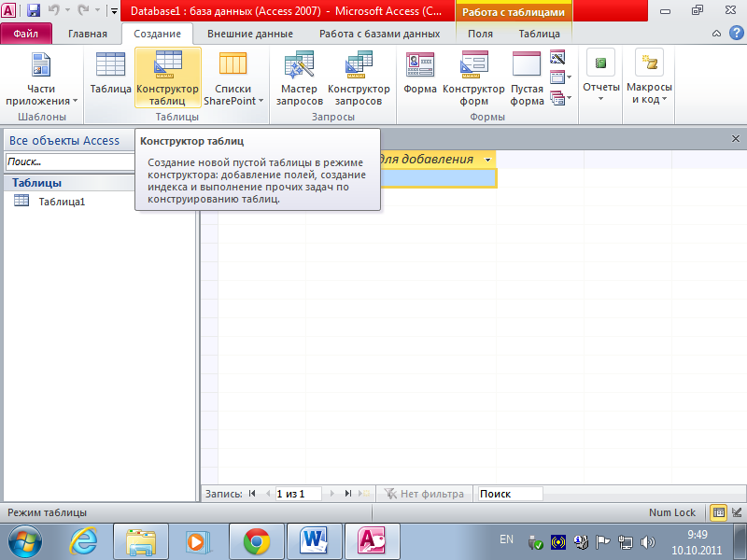Viewport: 747px width, 560px height.
Task: Click the Нет фильтра filter indicator
Action: 424,494
